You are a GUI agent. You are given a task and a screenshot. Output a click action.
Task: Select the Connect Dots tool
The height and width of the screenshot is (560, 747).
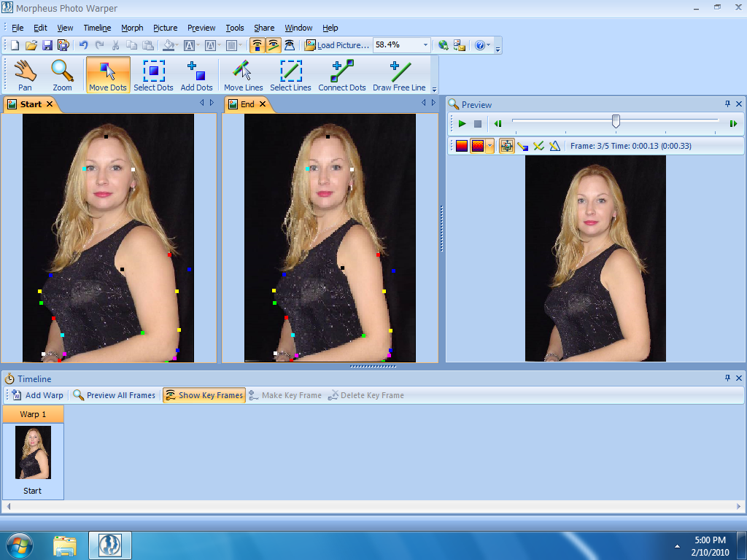[342, 75]
